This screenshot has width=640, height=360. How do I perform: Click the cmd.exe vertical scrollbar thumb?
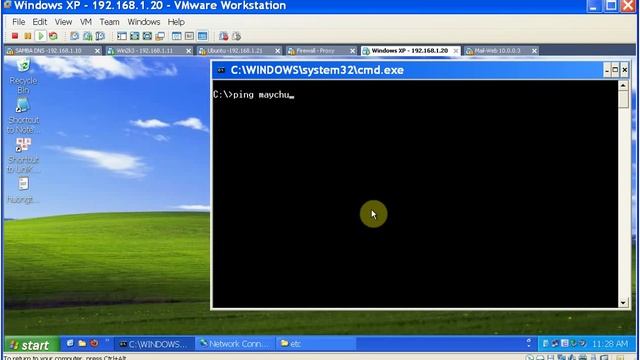(x=623, y=99)
